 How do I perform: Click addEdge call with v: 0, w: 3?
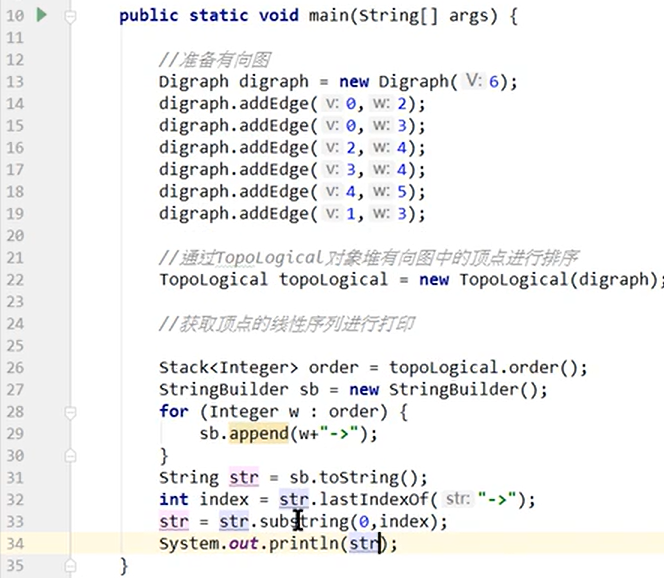292,126
